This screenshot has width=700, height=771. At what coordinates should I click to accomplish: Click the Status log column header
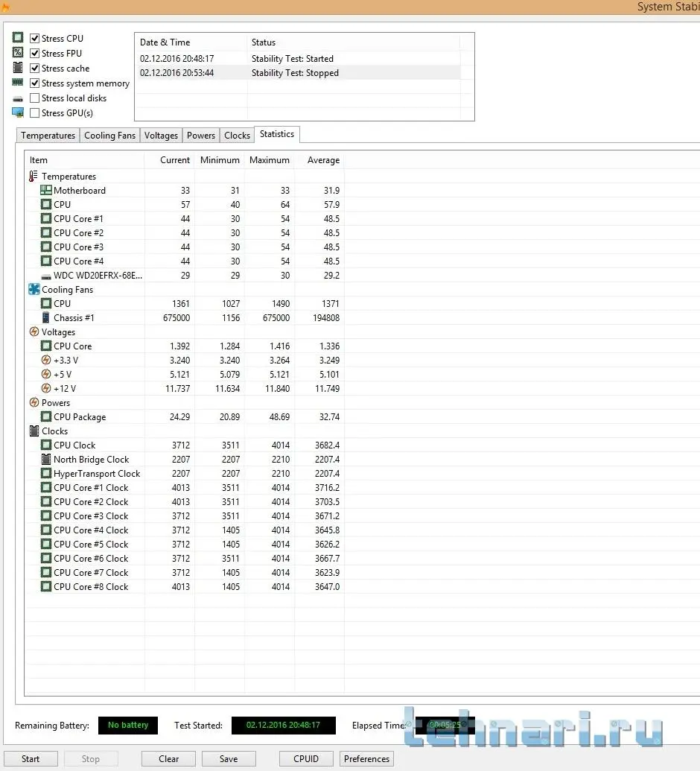coord(354,42)
